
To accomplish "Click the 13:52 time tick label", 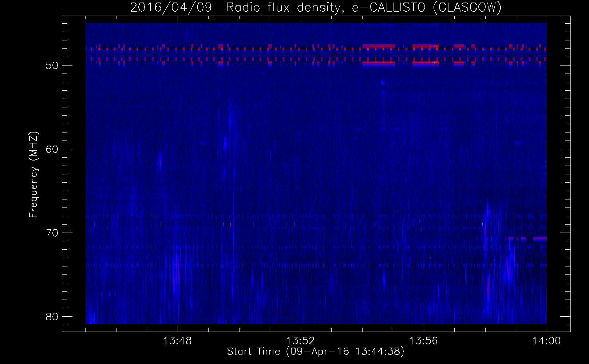I will tap(301, 341).
